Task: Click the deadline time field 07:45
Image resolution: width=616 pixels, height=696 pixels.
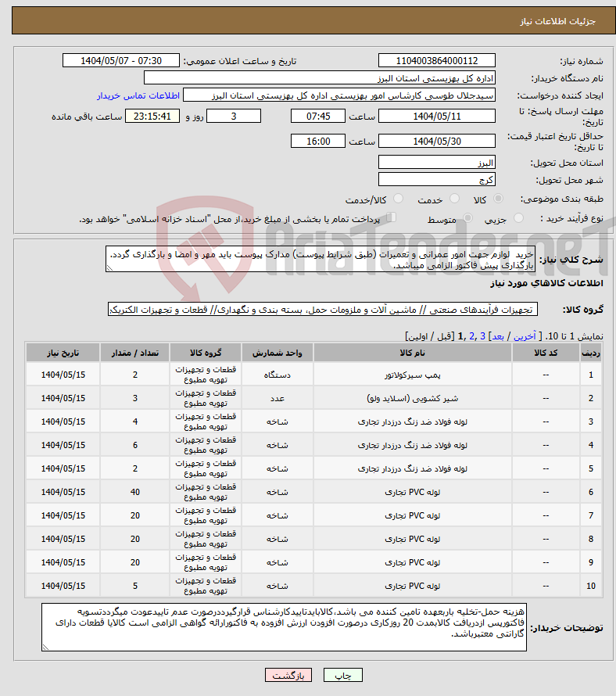Action: click(317, 117)
